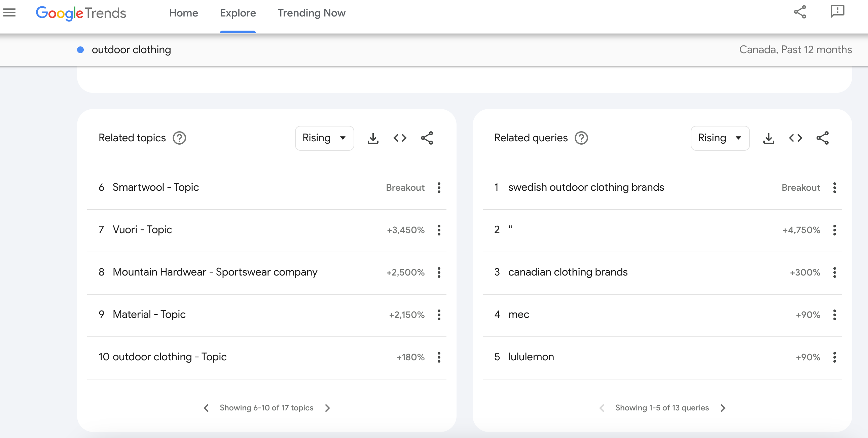Viewport: 868px width, 438px height.
Task: Download Related queries CSV
Action: (x=768, y=138)
